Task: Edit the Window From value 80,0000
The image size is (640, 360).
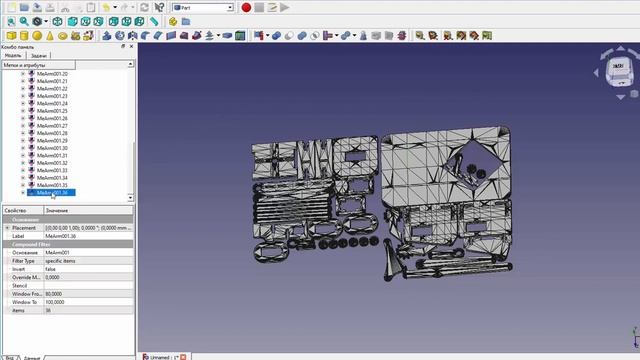Action: 88,294
